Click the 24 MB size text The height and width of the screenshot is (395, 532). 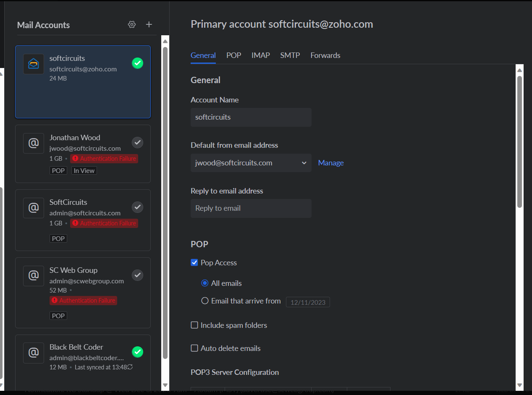(x=58, y=78)
